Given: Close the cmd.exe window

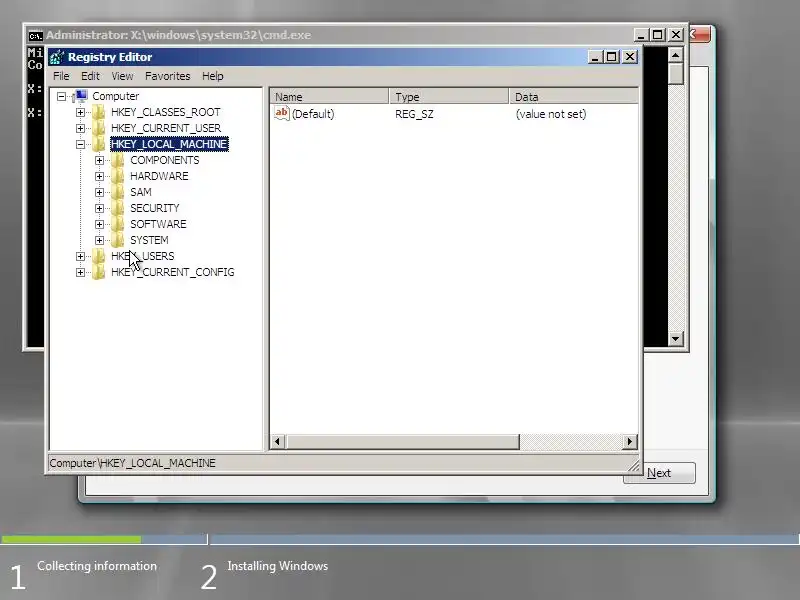Looking at the screenshot, I should (676, 35).
